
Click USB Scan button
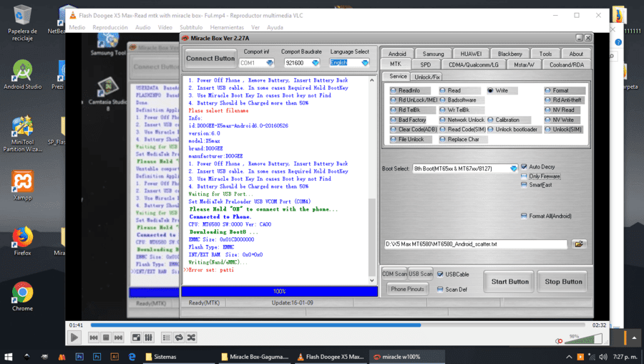[x=421, y=274]
